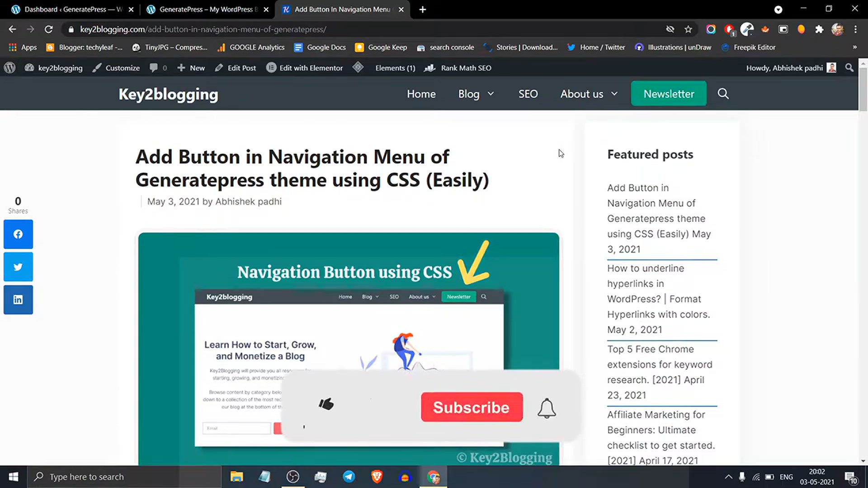Viewport: 868px width, 488px height.
Task: Share post on LinkedIn
Action: 18,300
